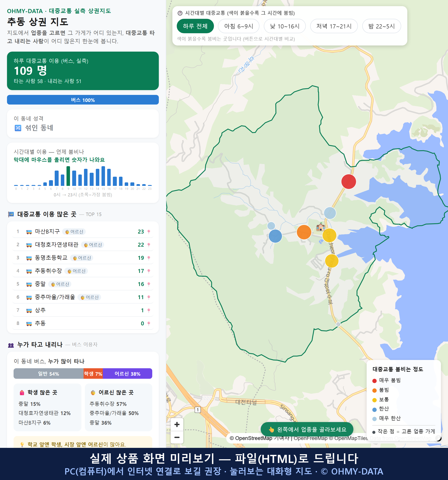The width and height of the screenshot is (448, 480).
Task: Select the 아침 6~9시 time filter
Action: pos(239,26)
